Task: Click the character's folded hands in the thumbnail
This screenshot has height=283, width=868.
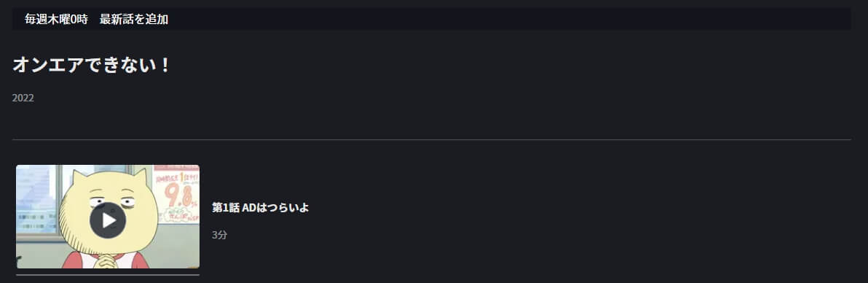Action: [x=105, y=260]
